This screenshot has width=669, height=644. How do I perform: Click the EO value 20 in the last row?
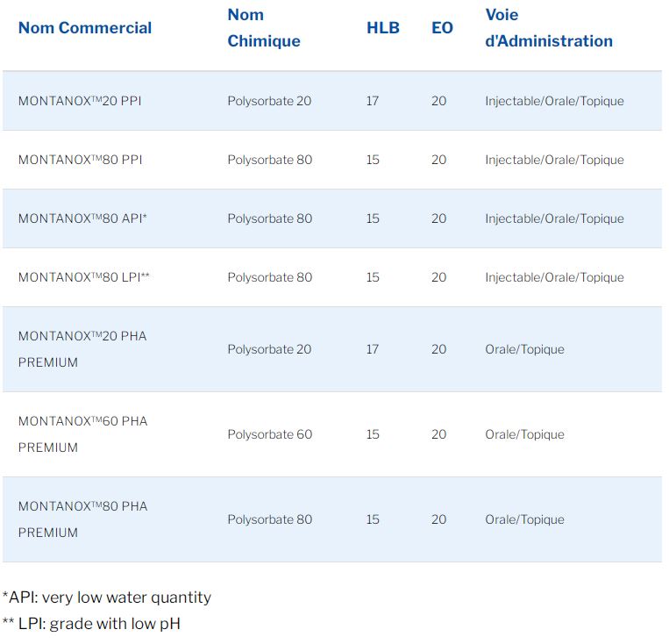(x=438, y=519)
